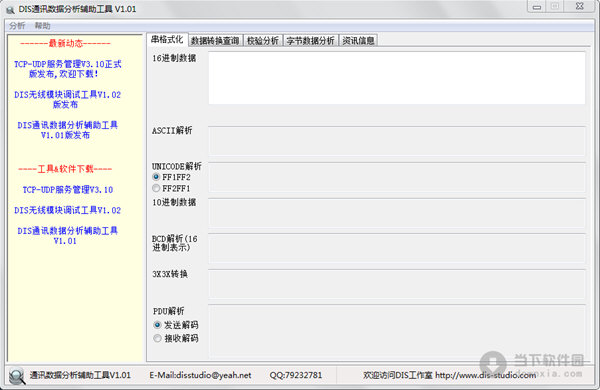Click the PDU解析 output field
The image size is (600, 390).
tap(397, 331)
